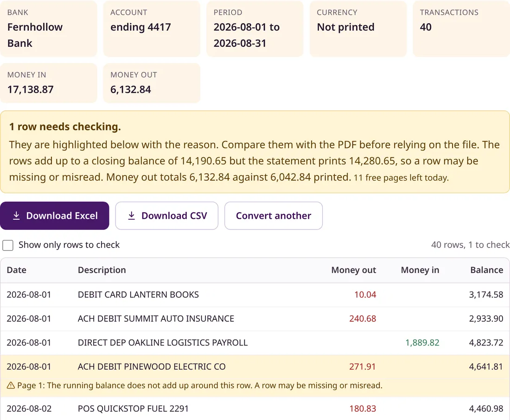510x420 pixels.
Task: Click the 4,823.72 balance value
Action: pyautogui.click(x=486, y=343)
